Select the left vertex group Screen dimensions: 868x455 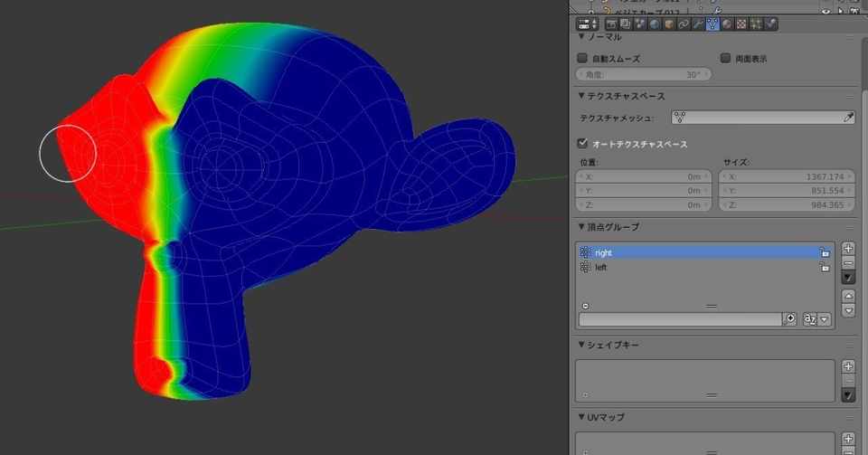tap(704, 268)
